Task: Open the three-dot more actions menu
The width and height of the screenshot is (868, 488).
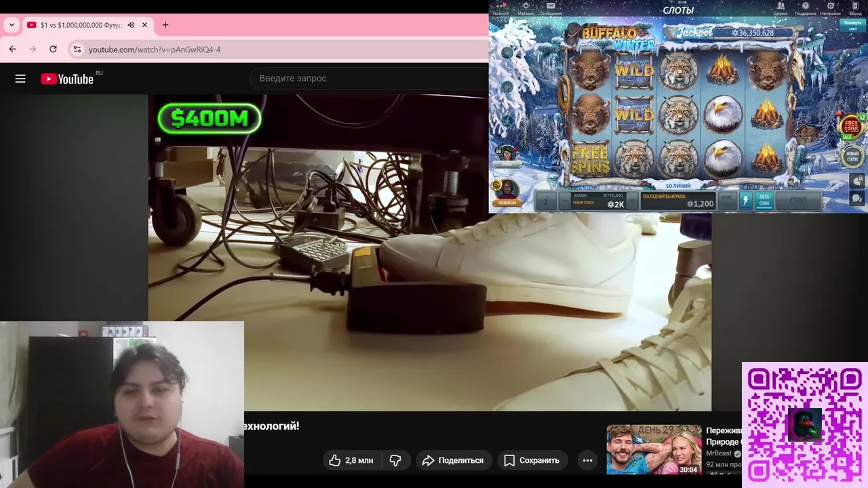Action: click(588, 460)
